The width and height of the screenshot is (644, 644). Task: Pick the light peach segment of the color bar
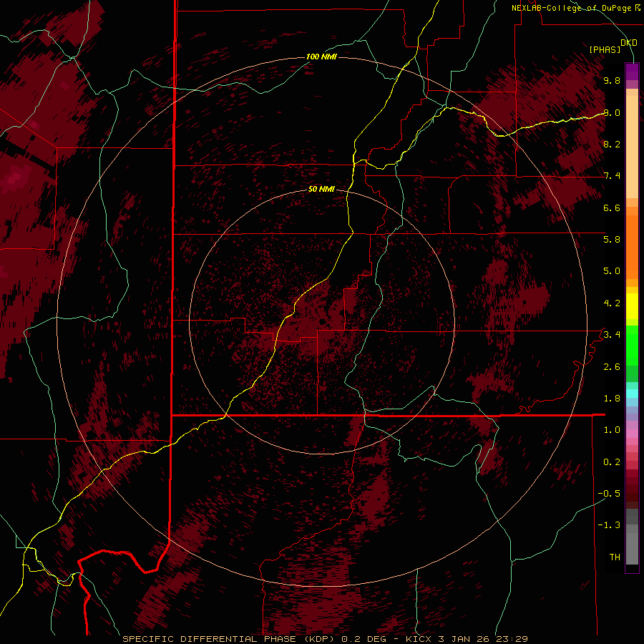pos(632,147)
